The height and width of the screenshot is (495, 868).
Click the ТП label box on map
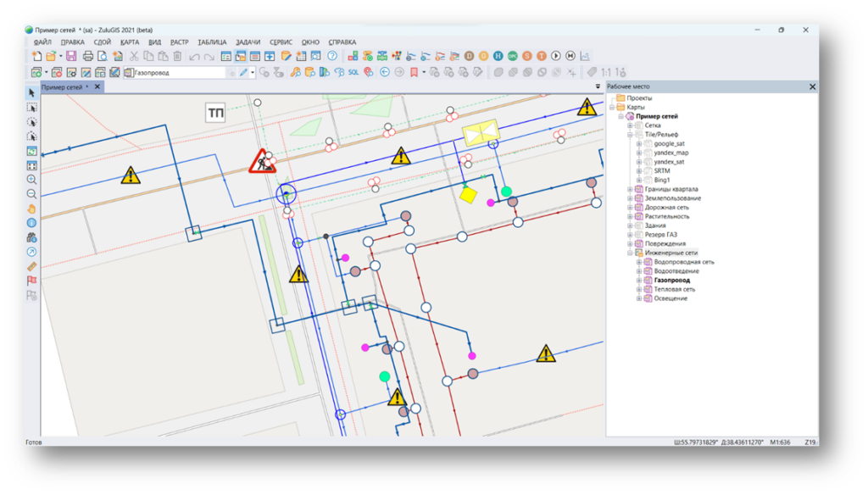(215, 113)
